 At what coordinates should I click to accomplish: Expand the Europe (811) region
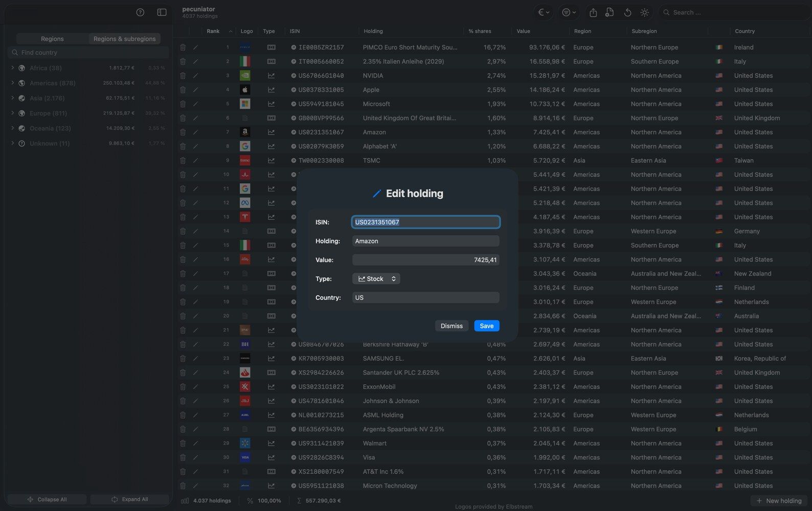[x=12, y=113]
